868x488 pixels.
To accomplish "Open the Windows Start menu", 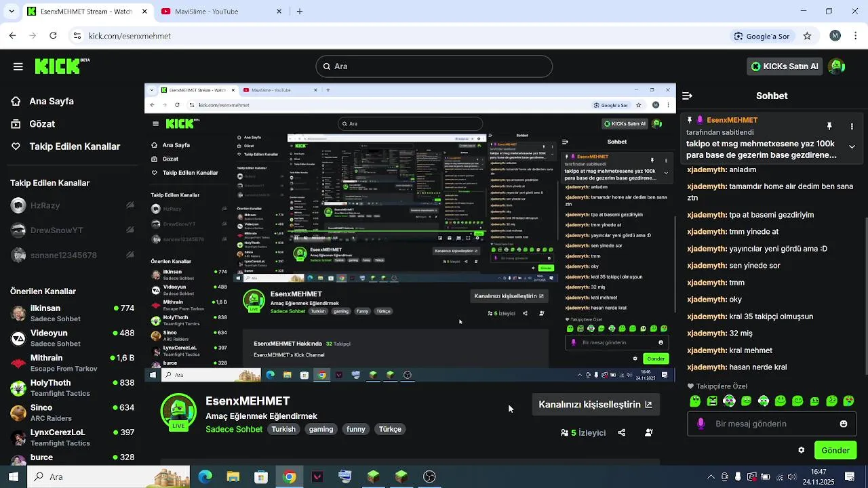I will click(13, 476).
